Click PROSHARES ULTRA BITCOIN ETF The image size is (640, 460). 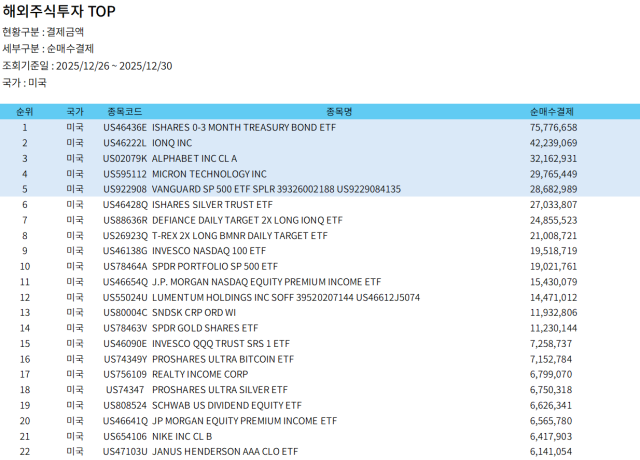pyautogui.click(x=222, y=358)
